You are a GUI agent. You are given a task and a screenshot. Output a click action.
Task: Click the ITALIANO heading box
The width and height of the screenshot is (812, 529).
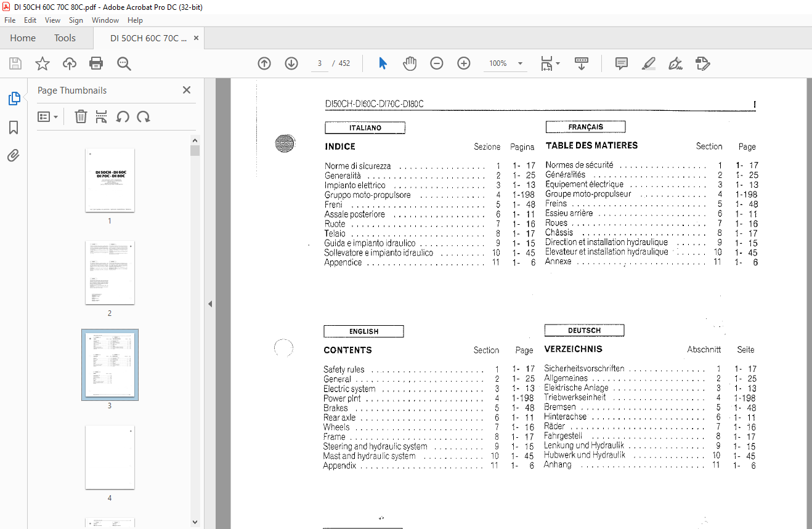click(365, 128)
